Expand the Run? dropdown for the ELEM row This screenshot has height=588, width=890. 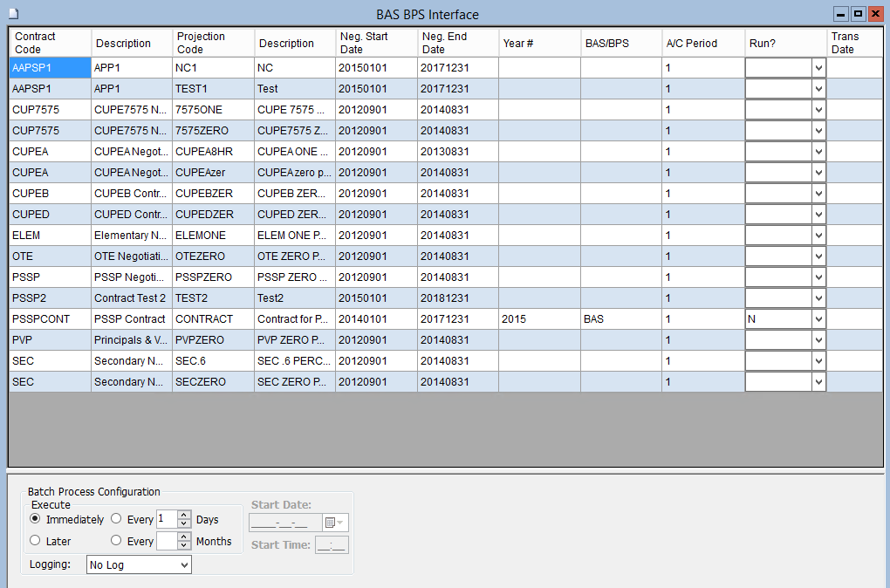pos(818,236)
